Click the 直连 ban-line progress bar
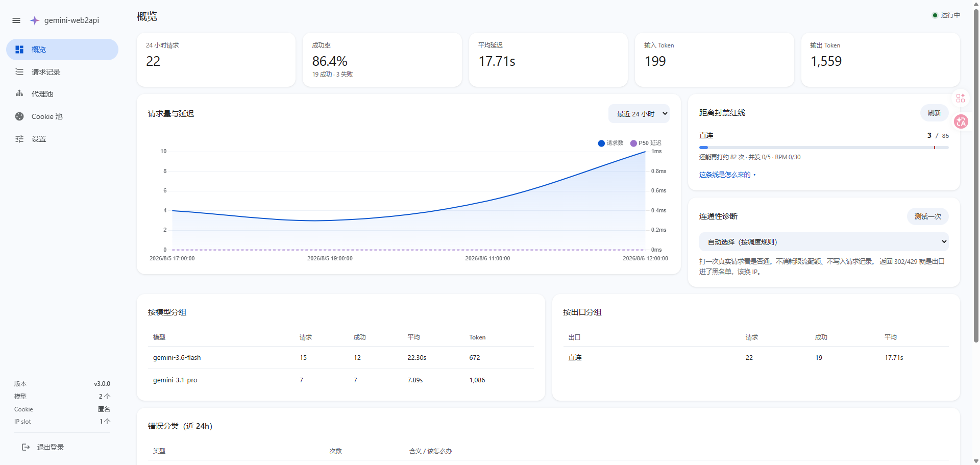Screen dimensions: 980x465 click(824, 148)
